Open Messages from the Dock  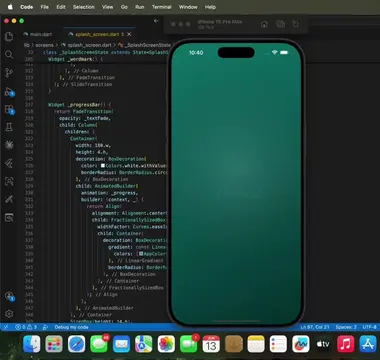click(x=99, y=344)
